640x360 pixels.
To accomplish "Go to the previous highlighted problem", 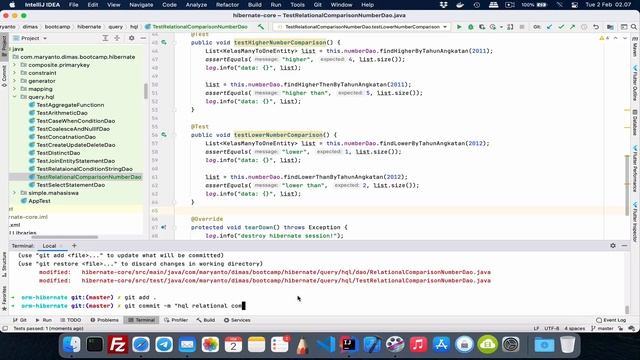I will 616,38.
